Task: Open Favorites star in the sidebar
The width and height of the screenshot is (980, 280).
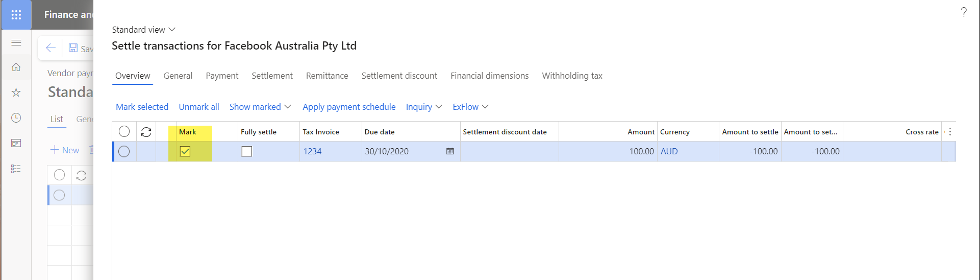Action: 16,92
